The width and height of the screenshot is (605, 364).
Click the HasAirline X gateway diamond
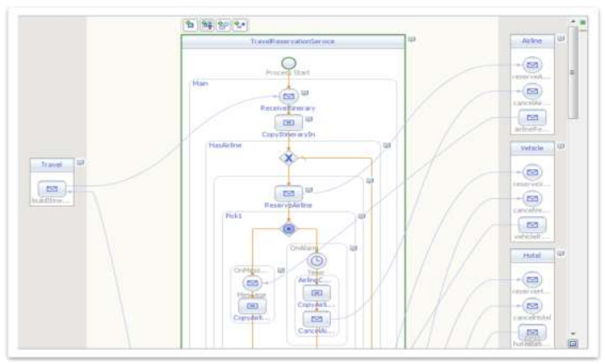(288, 157)
